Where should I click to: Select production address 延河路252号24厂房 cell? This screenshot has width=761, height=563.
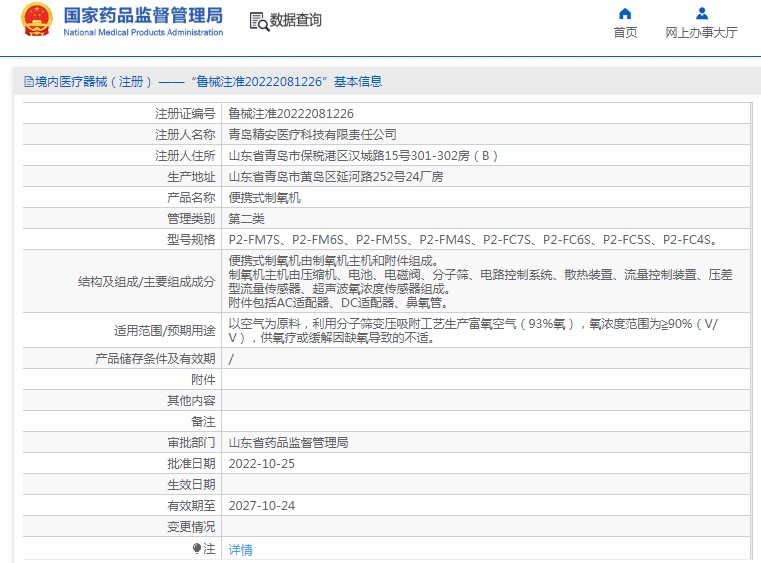[486, 177]
